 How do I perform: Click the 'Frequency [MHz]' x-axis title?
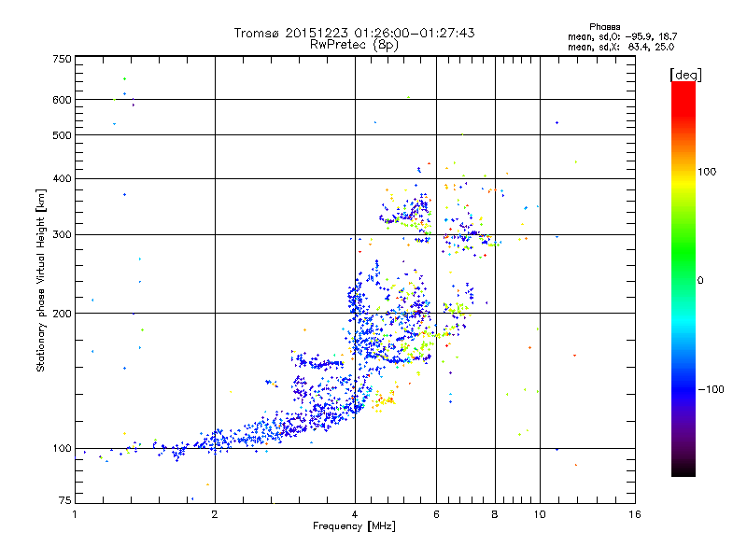[x=354, y=526]
